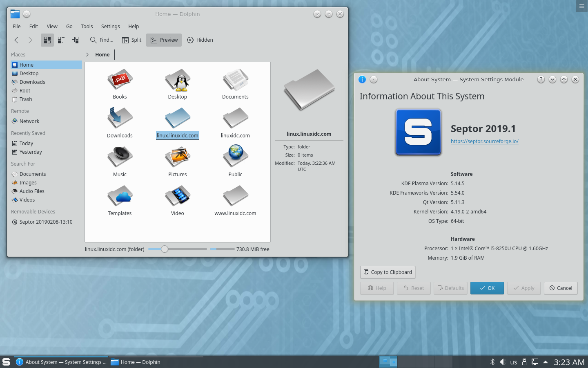Click the free disk space bar
Viewport: 588px width, 368px height.
click(x=223, y=249)
